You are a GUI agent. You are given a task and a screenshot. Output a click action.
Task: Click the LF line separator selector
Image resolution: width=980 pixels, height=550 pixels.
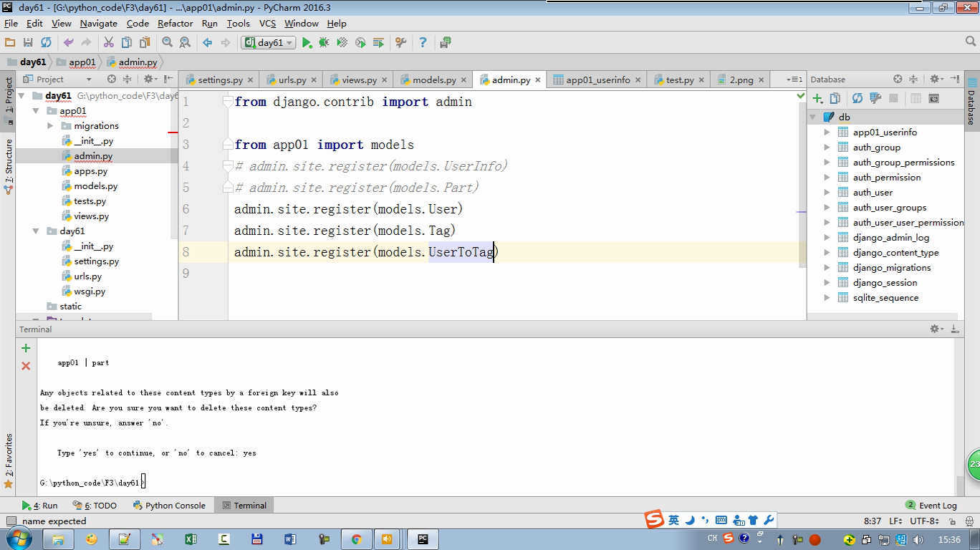click(895, 521)
